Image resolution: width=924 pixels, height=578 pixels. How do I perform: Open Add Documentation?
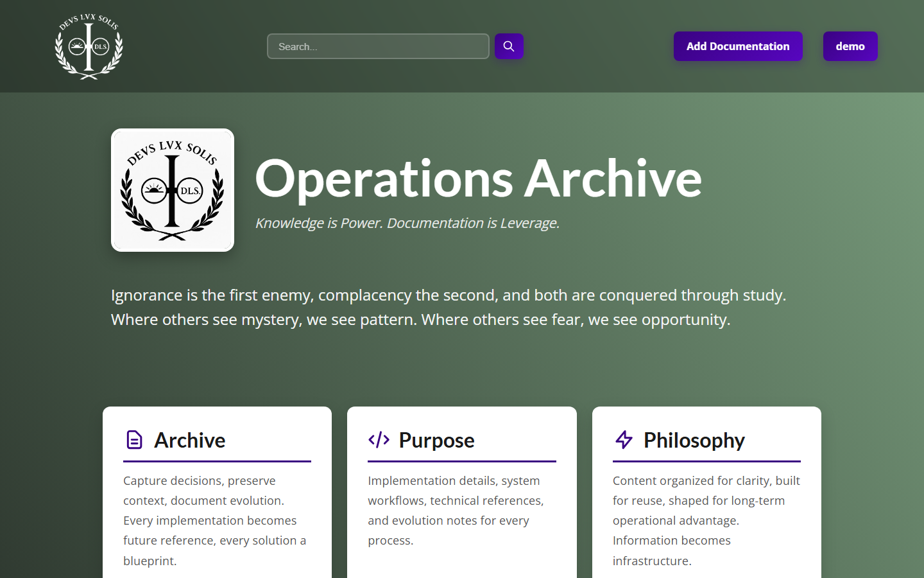(x=738, y=46)
